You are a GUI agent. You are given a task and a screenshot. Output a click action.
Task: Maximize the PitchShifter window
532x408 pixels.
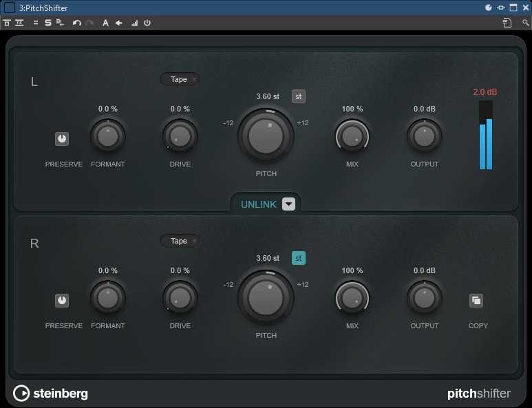point(513,8)
